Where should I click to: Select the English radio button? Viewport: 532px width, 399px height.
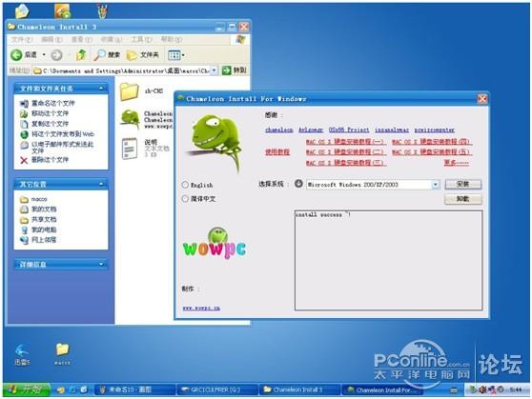(x=185, y=185)
